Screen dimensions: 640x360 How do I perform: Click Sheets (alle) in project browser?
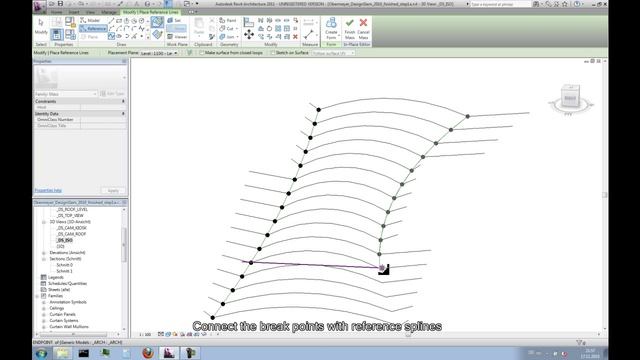click(59, 290)
